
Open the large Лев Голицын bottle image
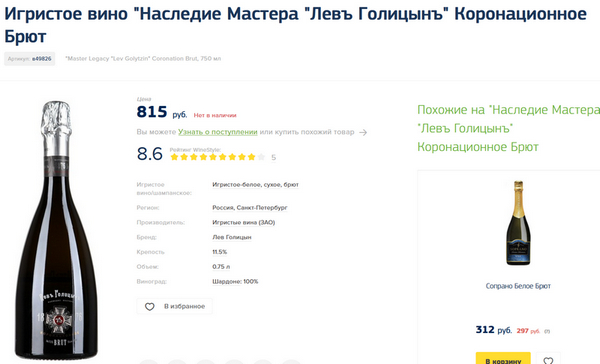56,230
